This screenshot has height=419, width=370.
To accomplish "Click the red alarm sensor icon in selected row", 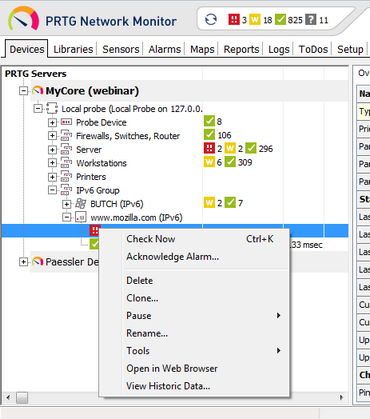I will point(95,230).
